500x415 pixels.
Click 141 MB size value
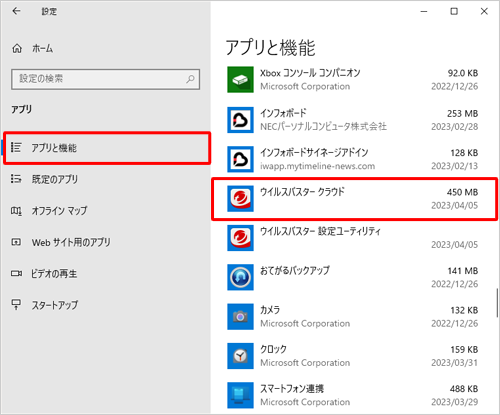(x=463, y=271)
